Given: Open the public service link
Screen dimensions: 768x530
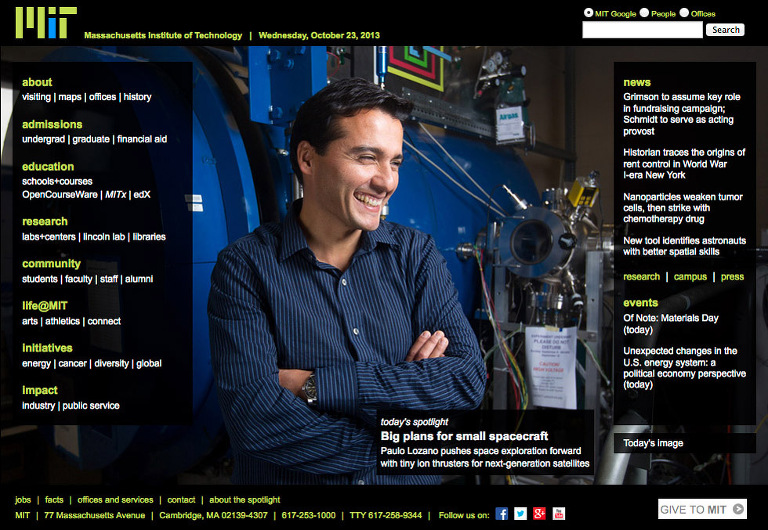Looking at the screenshot, I should tap(91, 406).
